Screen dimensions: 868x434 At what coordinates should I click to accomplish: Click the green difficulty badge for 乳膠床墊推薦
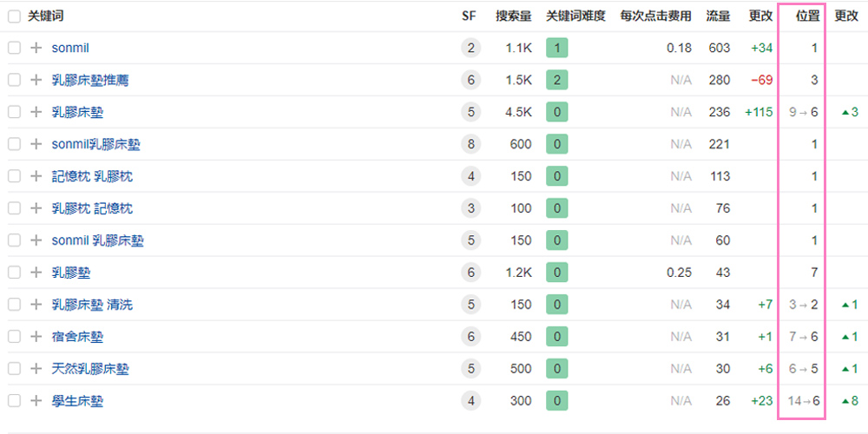(x=556, y=81)
